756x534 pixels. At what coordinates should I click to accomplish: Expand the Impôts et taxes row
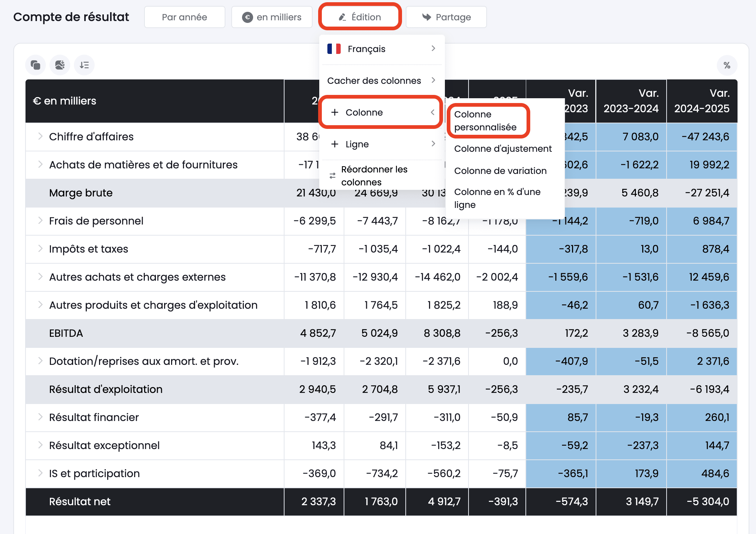[40, 249]
